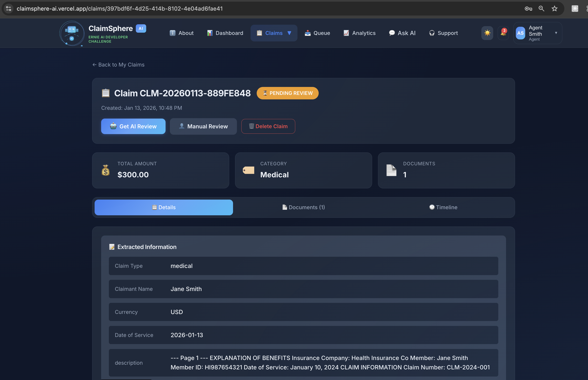Click the AS user avatar
This screenshot has height=380, width=588.
tap(520, 33)
